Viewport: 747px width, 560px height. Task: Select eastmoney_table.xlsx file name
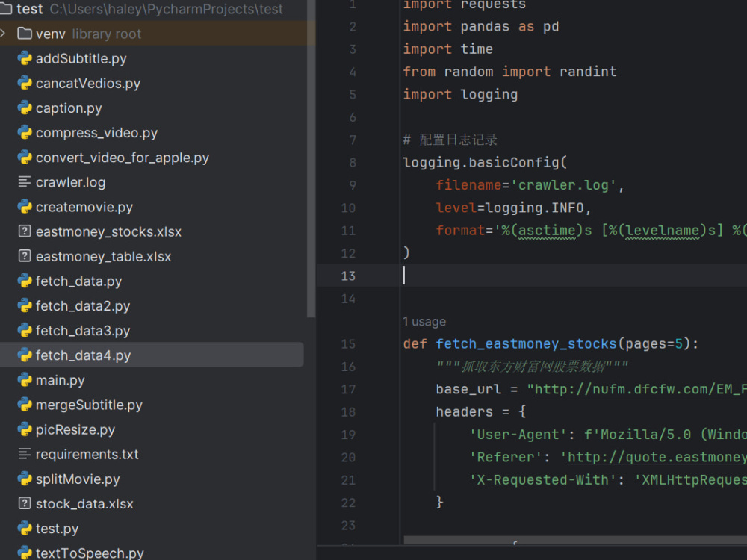click(x=103, y=257)
